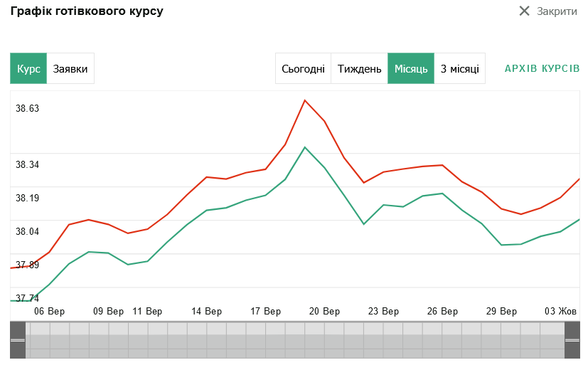Viewport: 588px width, 365px height.
Task: Click the peak of the green line
Action: coord(304,147)
